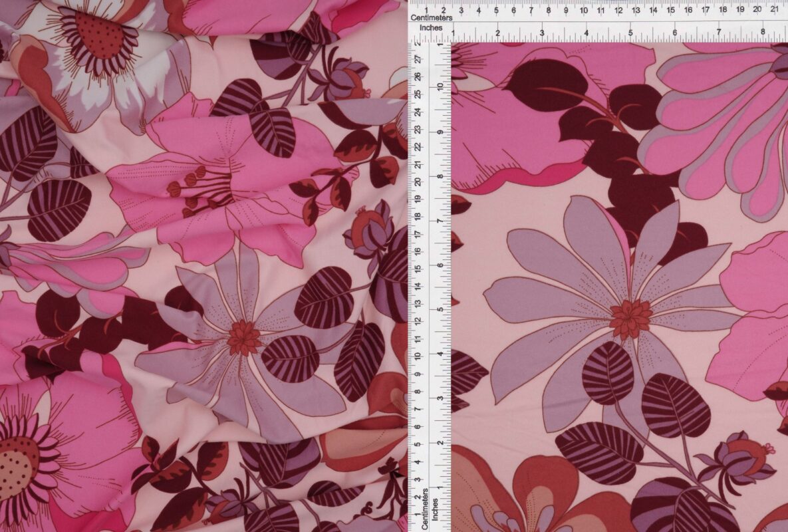Click the 27 mark on the vertical centimeter ruler
Image resolution: width=788 pixels, height=532 pixels.
click(417, 59)
